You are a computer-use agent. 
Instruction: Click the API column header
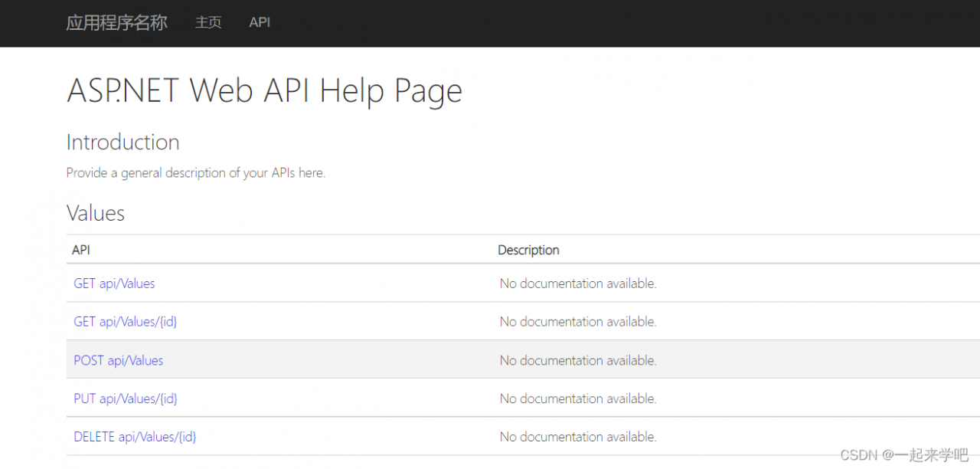tap(81, 250)
